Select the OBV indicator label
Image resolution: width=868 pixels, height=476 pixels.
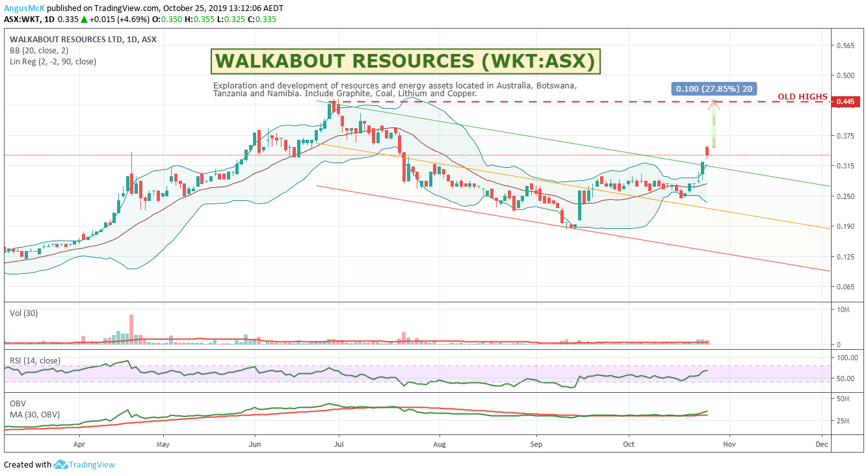18,403
